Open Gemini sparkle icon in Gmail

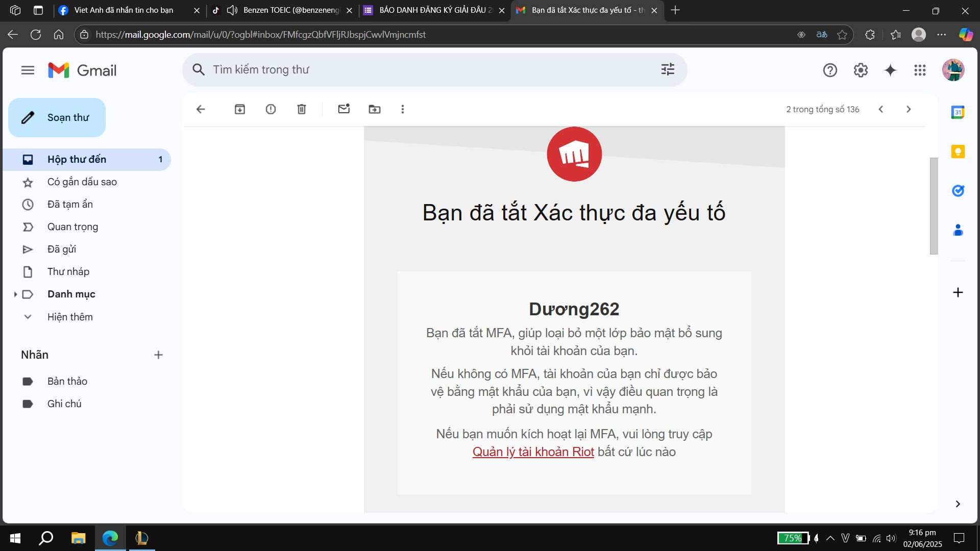[890, 70]
